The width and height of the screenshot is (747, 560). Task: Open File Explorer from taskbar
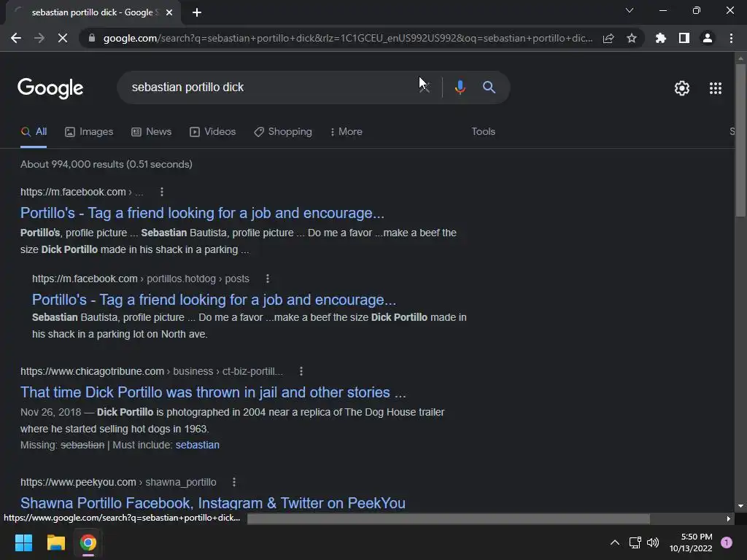click(55, 542)
